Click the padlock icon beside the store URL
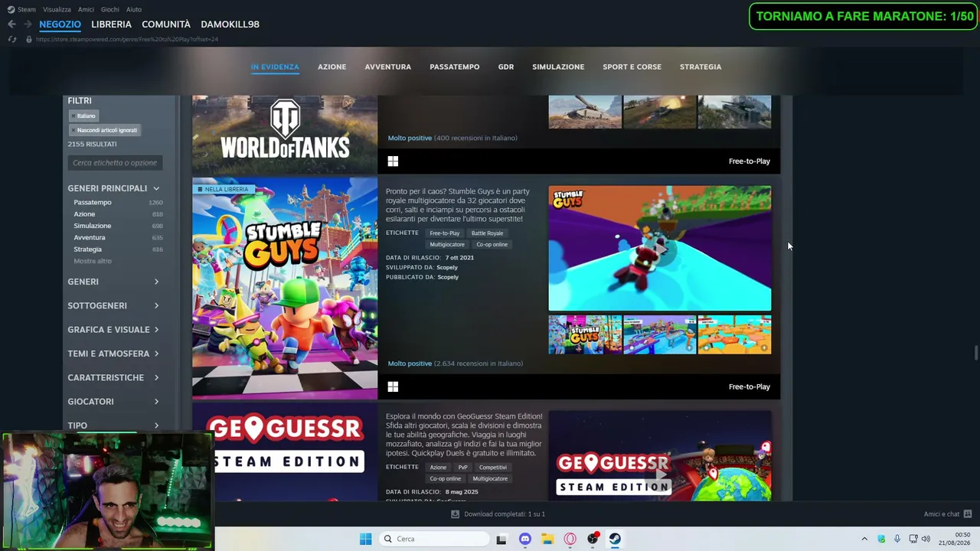This screenshot has width=980, height=551. [29, 39]
